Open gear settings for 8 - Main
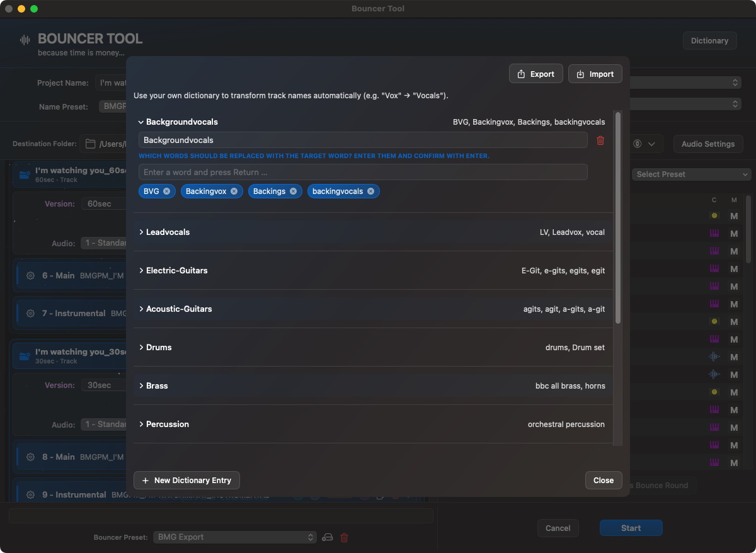 (30, 457)
